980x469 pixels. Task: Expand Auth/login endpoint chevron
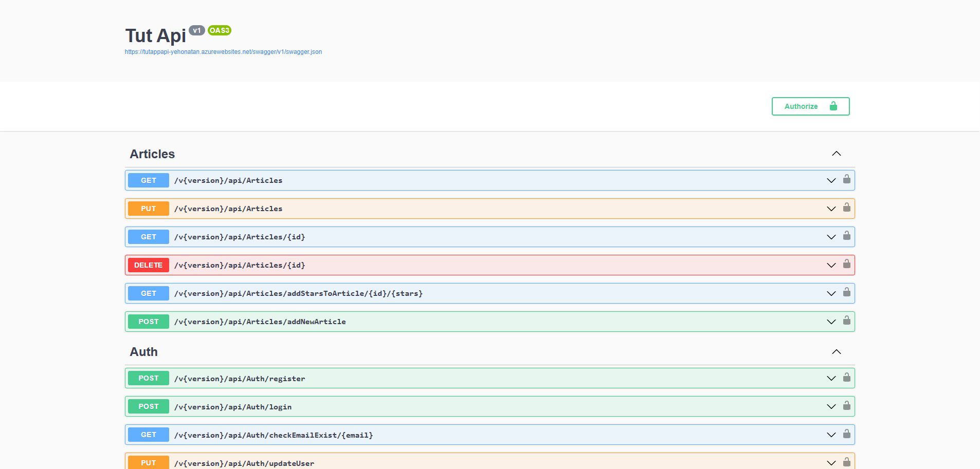831,406
